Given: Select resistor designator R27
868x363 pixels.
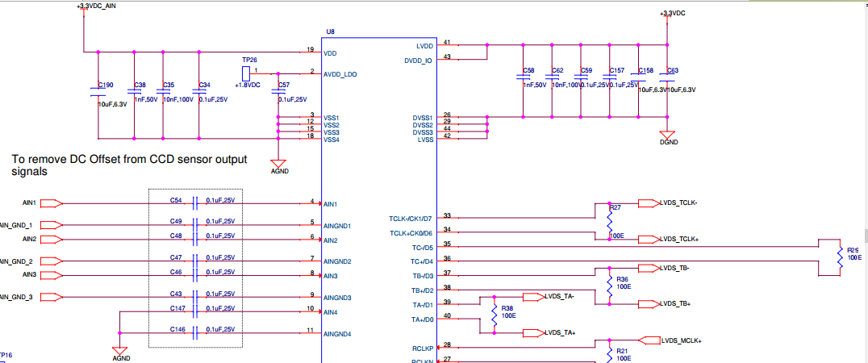Looking at the screenshot, I should tap(615, 208).
